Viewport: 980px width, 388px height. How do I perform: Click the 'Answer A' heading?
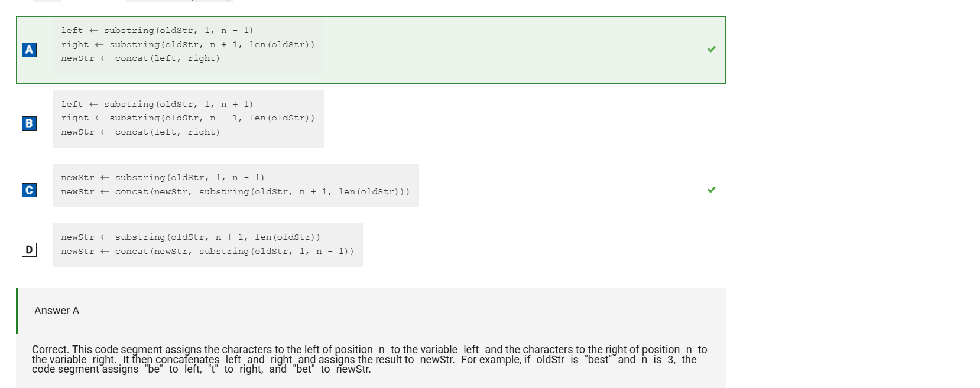57,311
